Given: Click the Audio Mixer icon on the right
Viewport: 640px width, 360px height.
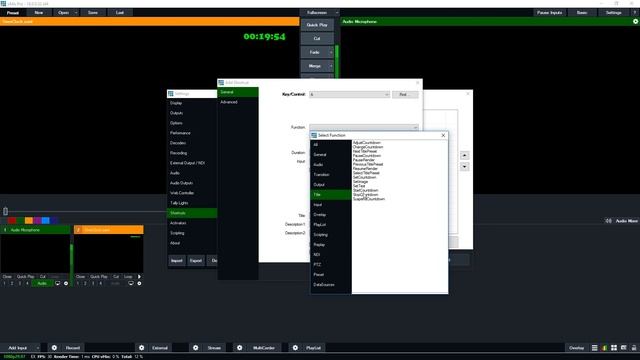Looking at the screenshot, I should [609, 221].
